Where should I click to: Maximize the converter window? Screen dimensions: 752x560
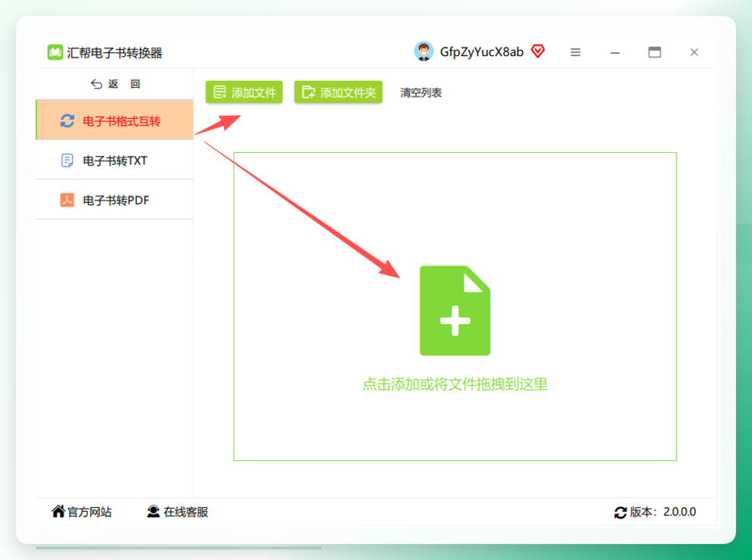point(654,52)
